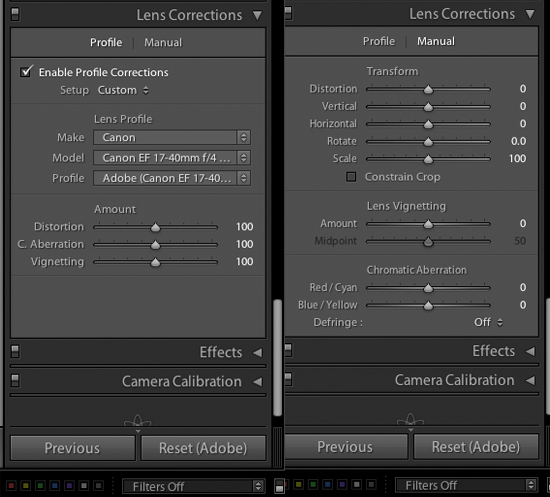The image size is (550, 497).
Task: Expand Effects in the Profile-view panel
Action: [x=257, y=352]
